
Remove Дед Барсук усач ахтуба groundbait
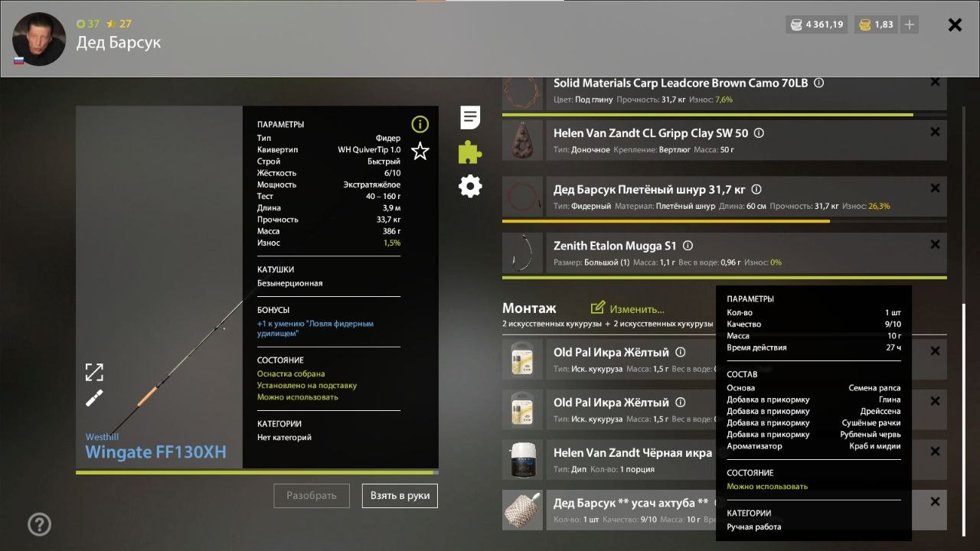(935, 501)
